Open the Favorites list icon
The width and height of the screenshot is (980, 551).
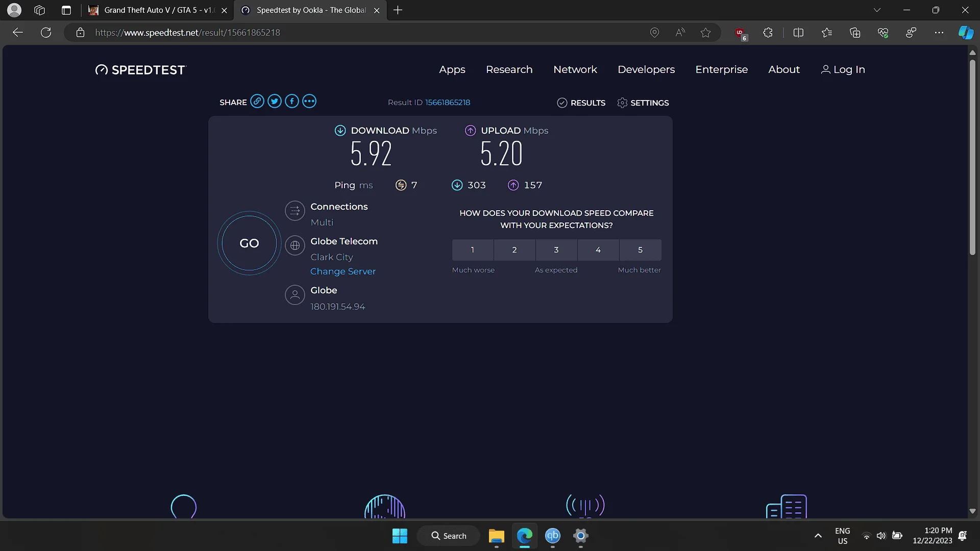pyautogui.click(x=827, y=33)
